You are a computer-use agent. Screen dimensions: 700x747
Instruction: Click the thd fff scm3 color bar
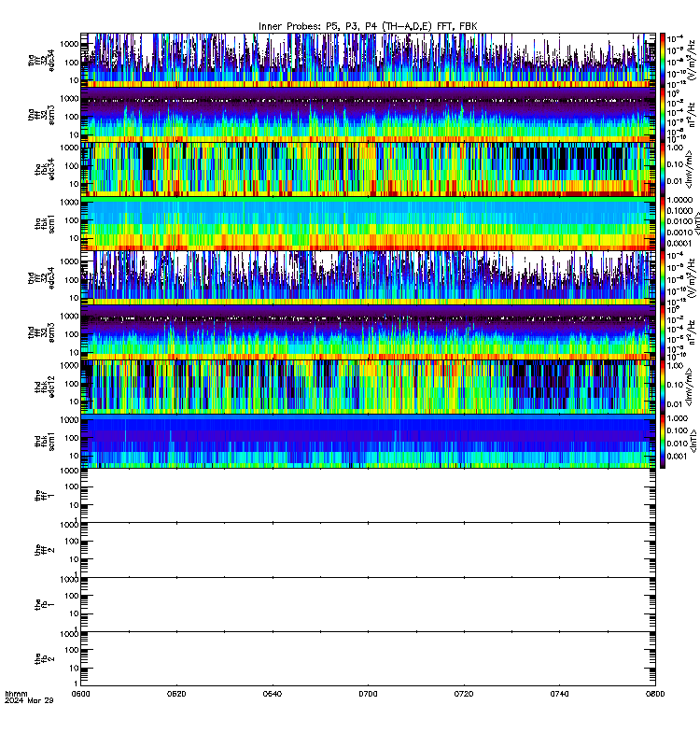point(663,332)
